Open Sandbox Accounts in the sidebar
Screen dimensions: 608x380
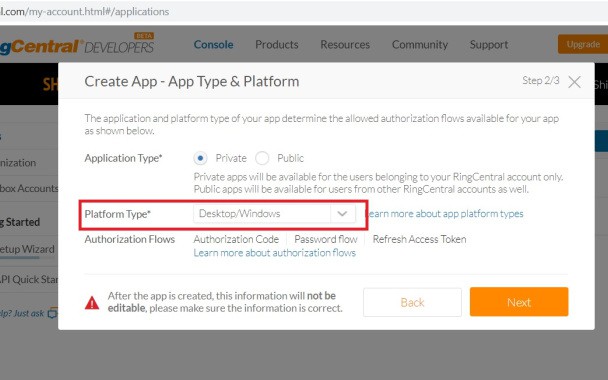coord(29,188)
